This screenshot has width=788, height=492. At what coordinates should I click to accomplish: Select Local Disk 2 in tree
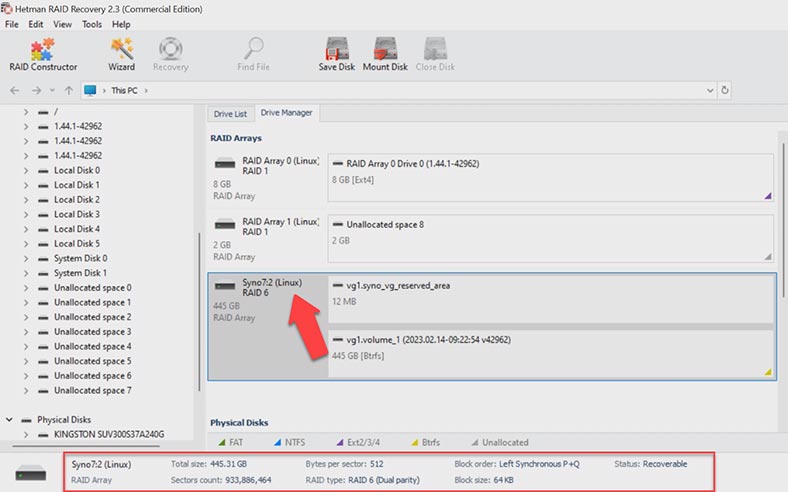click(77, 200)
